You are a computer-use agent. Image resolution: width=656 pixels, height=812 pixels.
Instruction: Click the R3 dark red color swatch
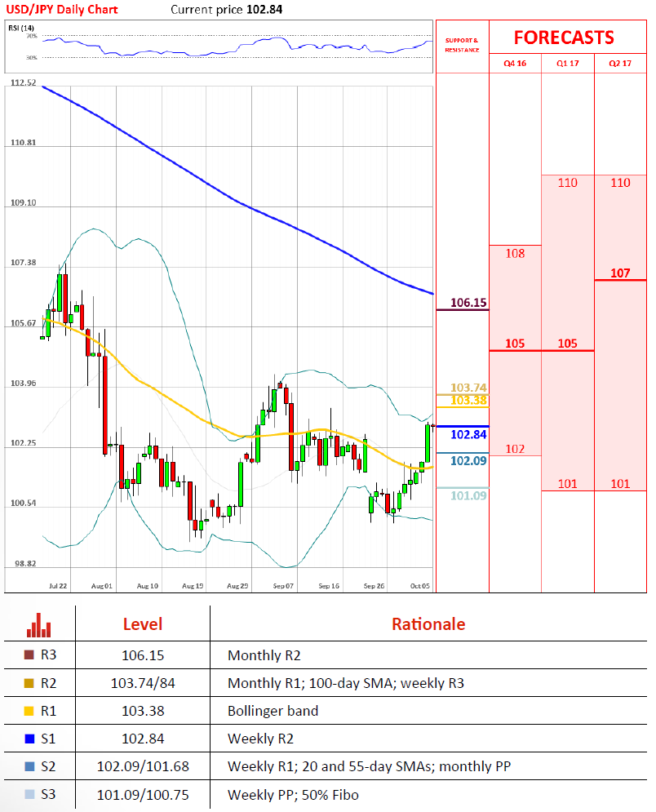(29, 655)
